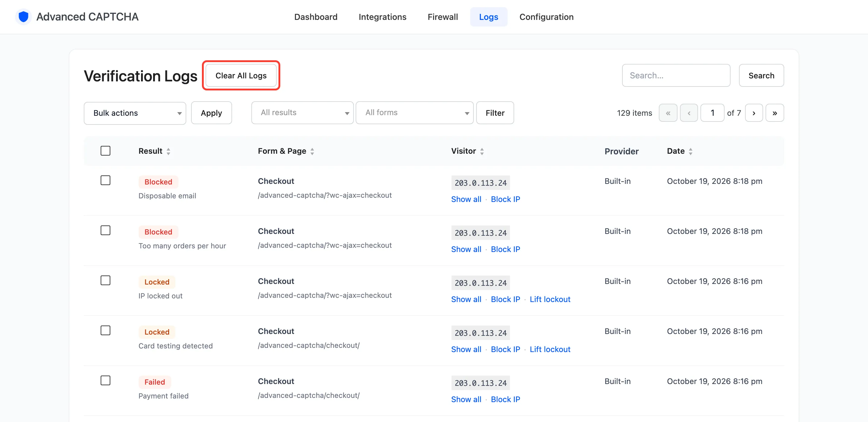Click the Filter button
The height and width of the screenshot is (422, 868).
point(495,113)
